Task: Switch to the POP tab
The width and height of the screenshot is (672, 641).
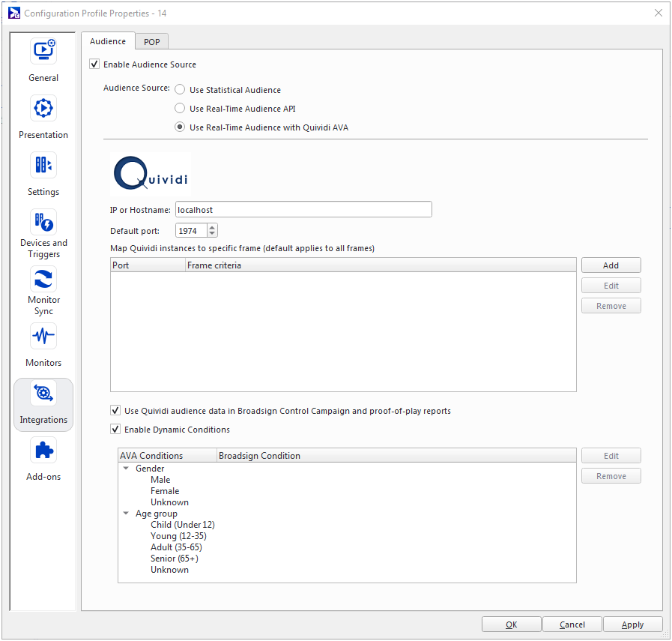Action: 152,42
